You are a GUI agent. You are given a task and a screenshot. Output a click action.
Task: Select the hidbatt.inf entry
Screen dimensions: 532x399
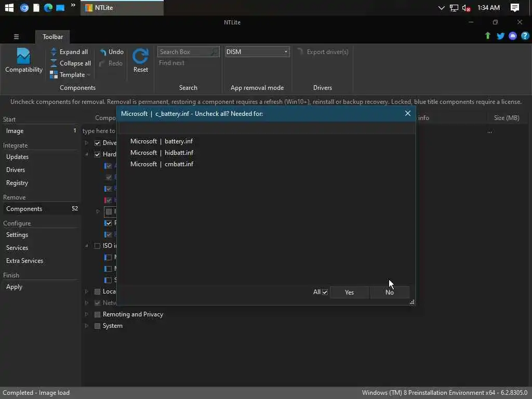(x=162, y=153)
